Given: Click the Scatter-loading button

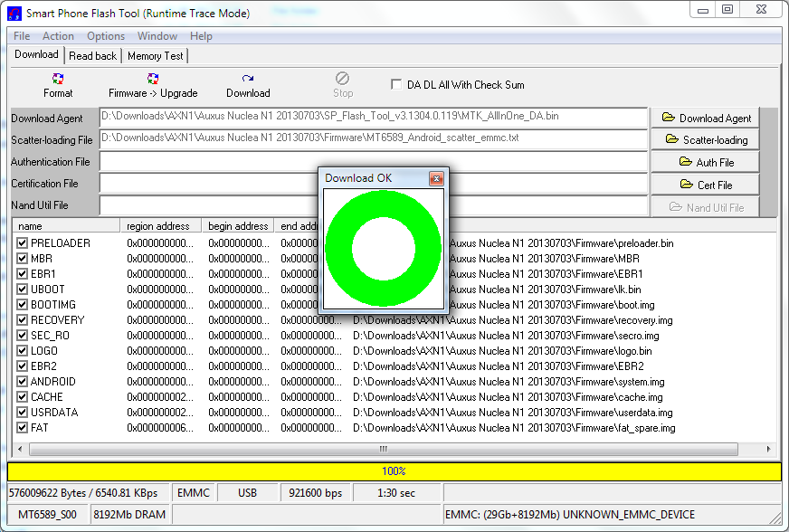Looking at the screenshot, I should 706,139.
